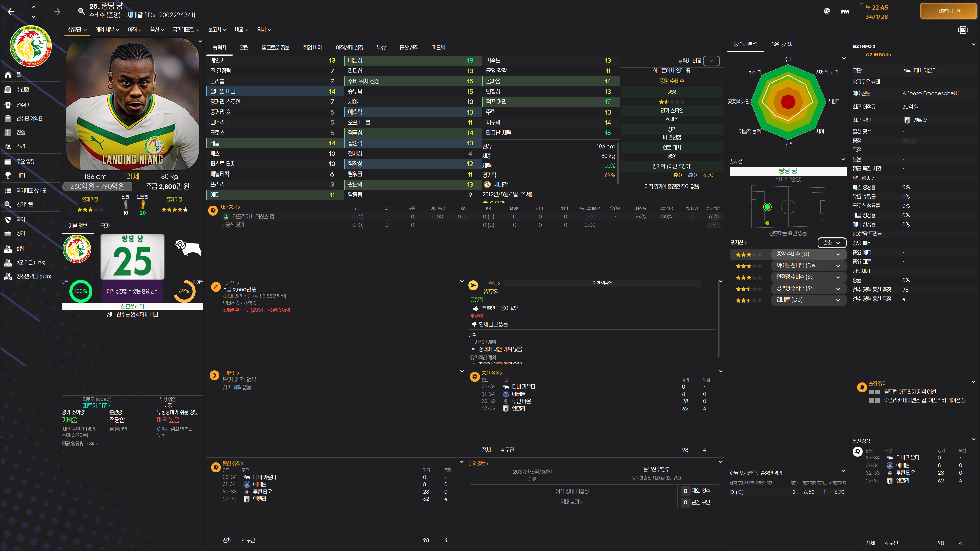Click the back arrow navigation icon
The width and height of the screenshot is (980, 551).
coord(11,12)
